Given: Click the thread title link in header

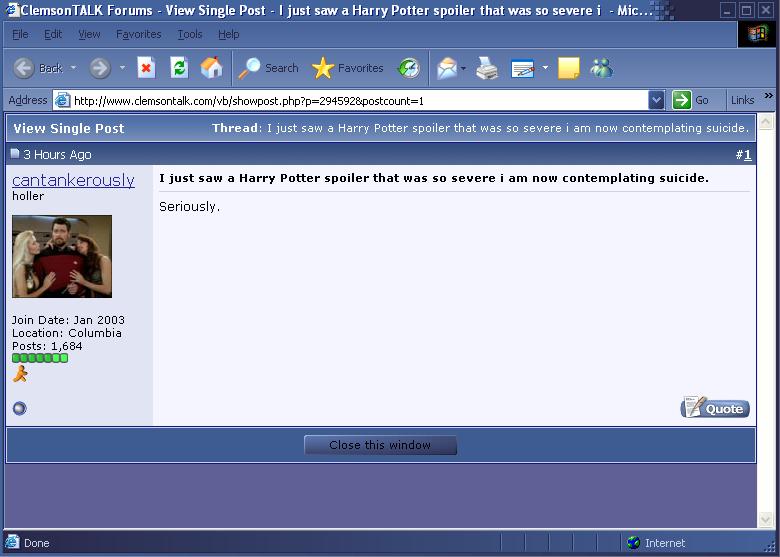Looking at the screenshot, I should 507,128.
